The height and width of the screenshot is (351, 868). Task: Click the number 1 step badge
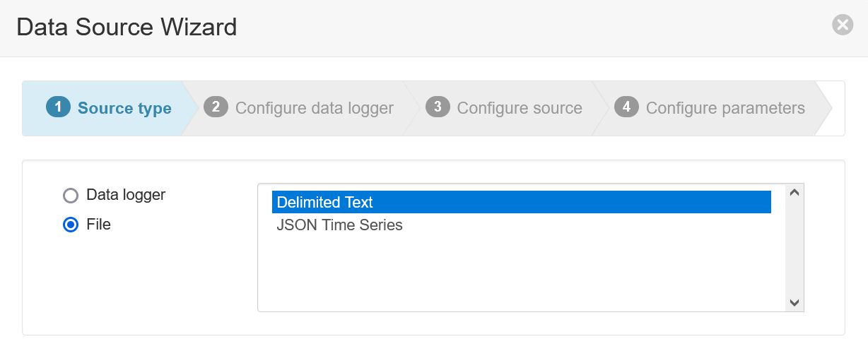58,107
